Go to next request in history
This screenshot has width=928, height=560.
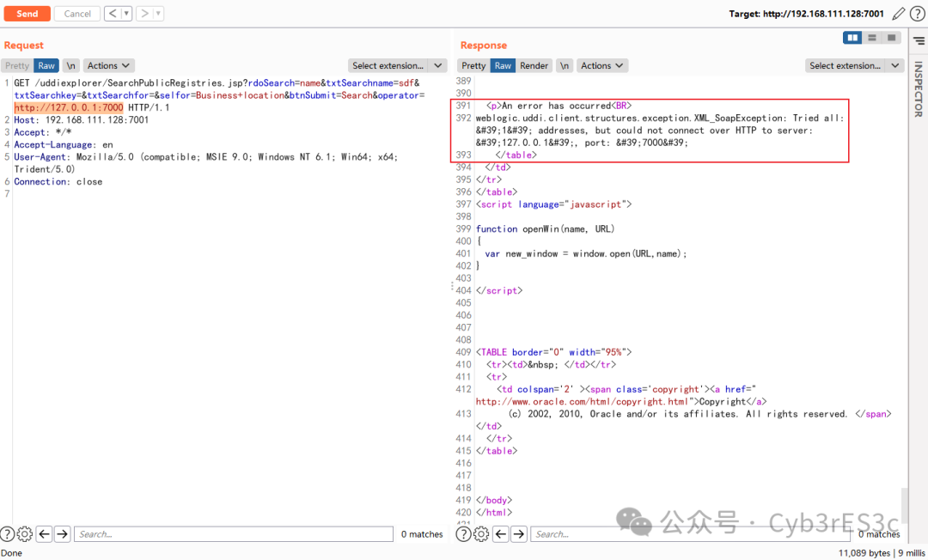click(144, 14)
